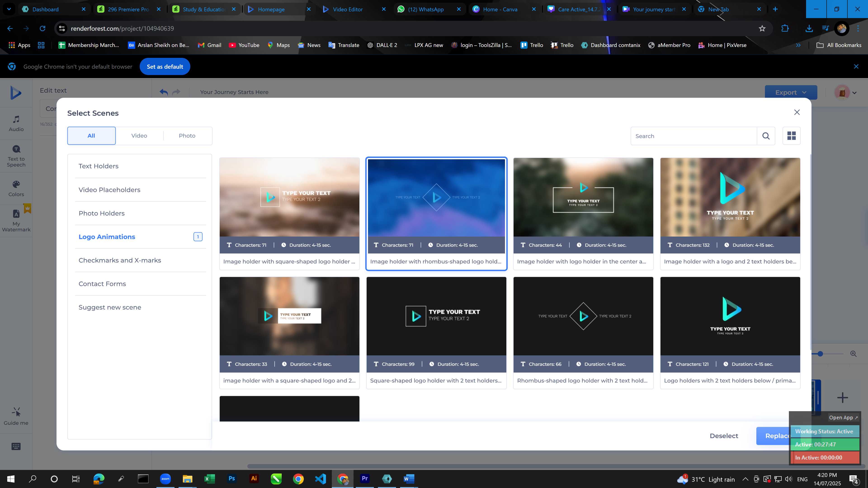Select square-shaped logo holder scene, 71 characters
The width and height of the screenshot is (868, 488).
click(289, 214)
